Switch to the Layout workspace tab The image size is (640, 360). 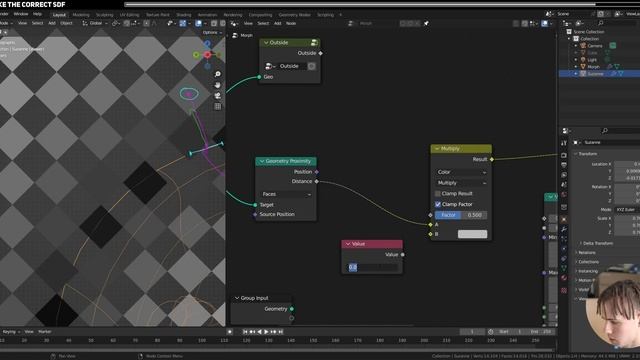[59, 15]
